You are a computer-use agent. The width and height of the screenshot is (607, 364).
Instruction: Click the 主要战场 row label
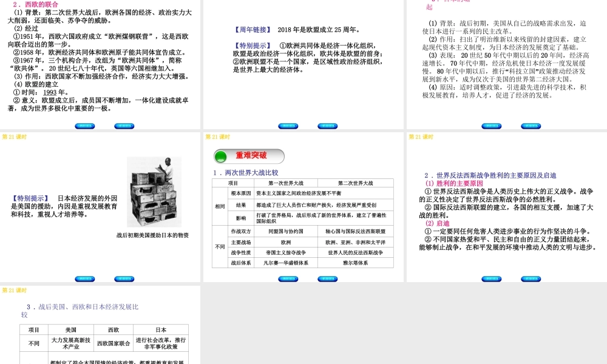tap(241, 242)
